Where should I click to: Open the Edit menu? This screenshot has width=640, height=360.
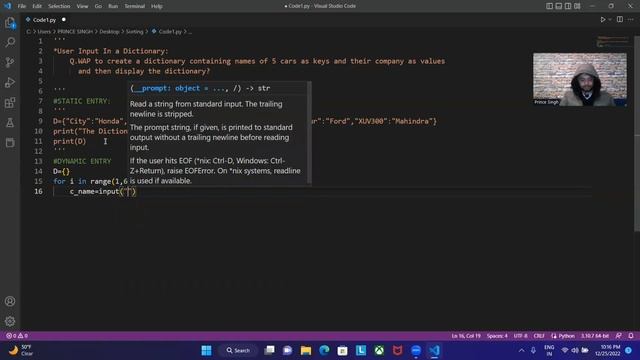[37, 6]
